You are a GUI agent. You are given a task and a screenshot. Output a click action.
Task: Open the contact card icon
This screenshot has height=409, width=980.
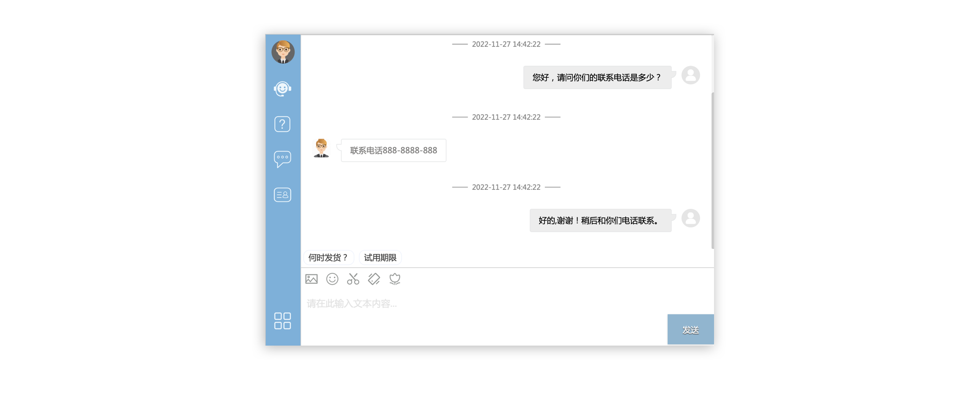pos(282,195)
